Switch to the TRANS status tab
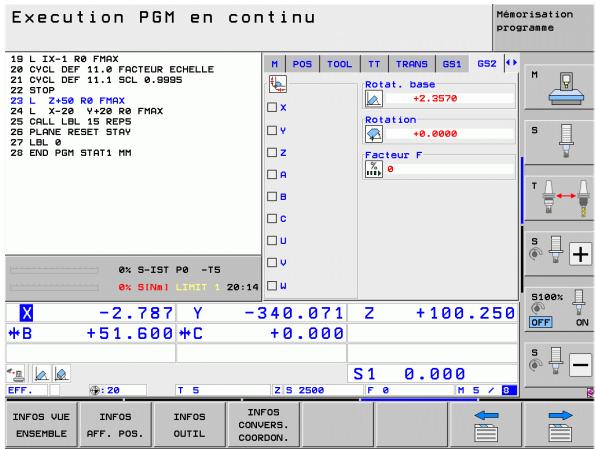595x449 pixels. click(x=412, y=64)
